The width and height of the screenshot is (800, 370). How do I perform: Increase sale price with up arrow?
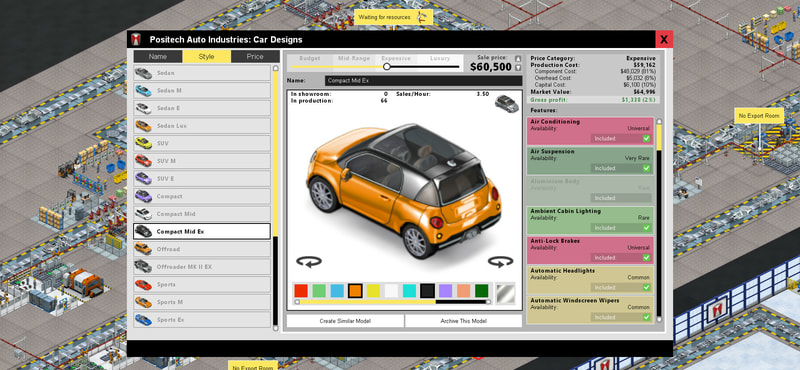(x=518, y=59)
